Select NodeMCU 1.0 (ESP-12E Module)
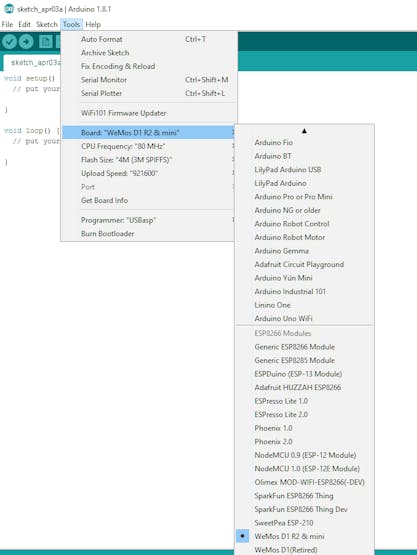The image size is (417, 555). click(x=304, y=469)
